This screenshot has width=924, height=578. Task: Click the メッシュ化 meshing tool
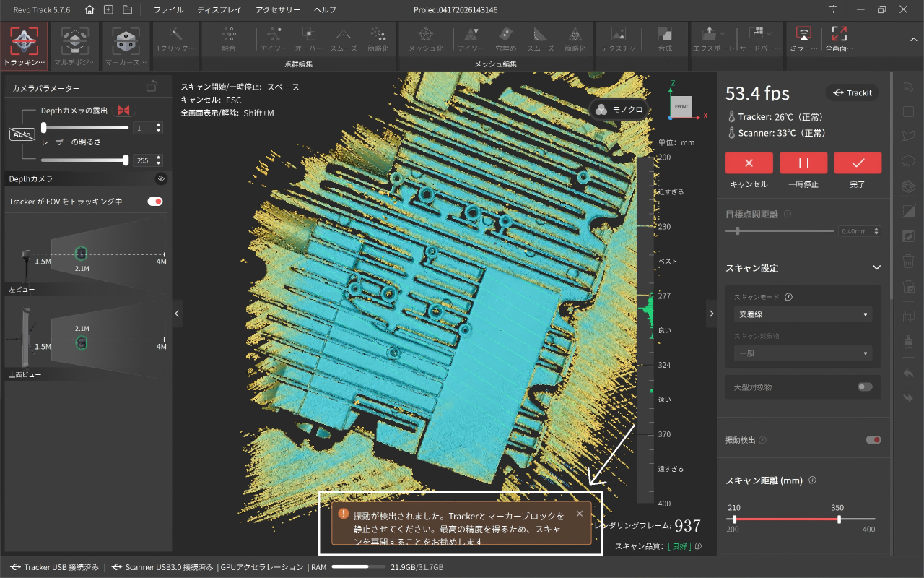pos(426,40)
